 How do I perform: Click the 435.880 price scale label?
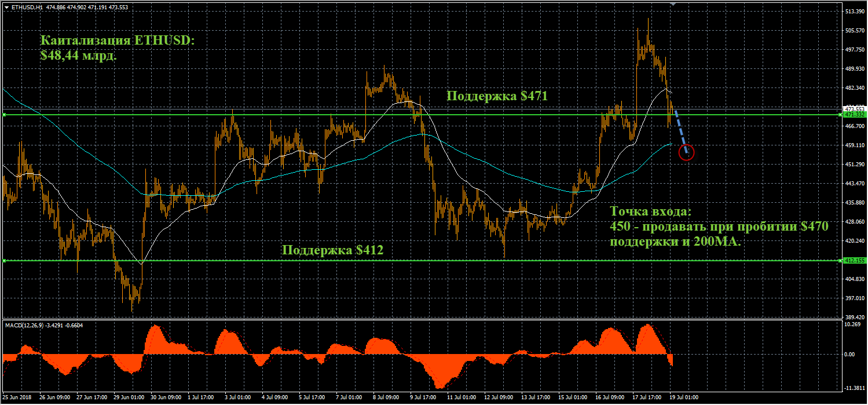[x=855, y=203]
